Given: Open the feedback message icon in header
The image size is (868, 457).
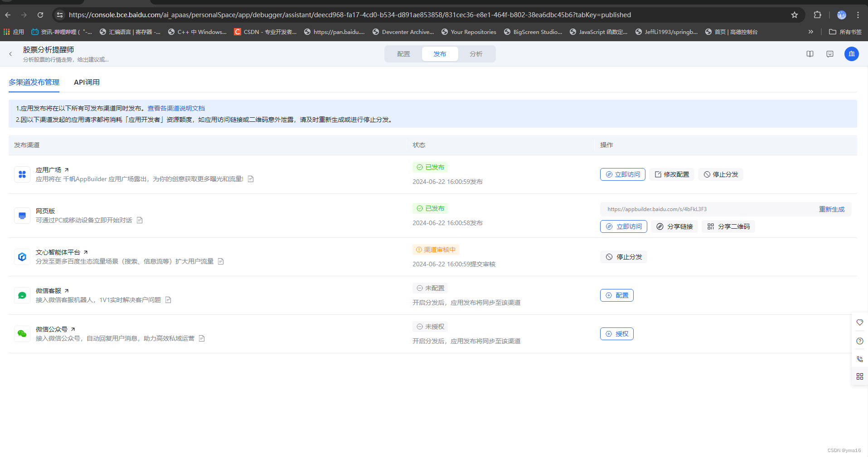Looking at the screenshot, I should coord(830,54).
